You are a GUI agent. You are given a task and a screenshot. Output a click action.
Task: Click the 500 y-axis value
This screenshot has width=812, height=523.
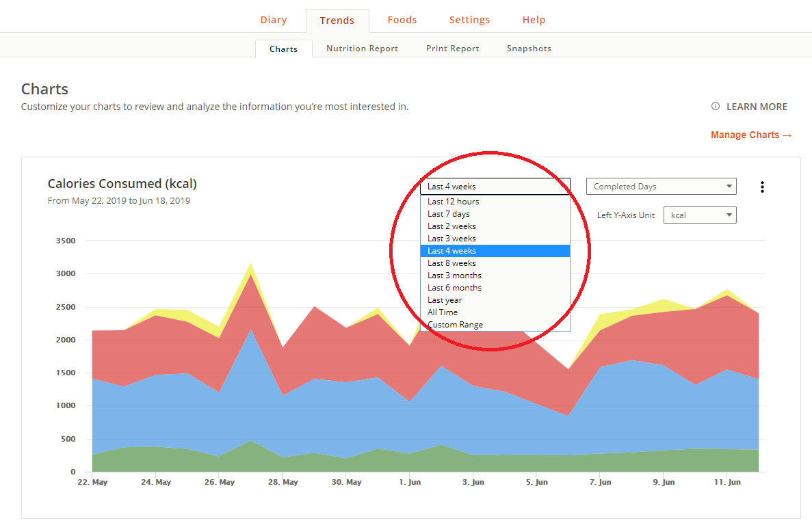coord(68,439)
